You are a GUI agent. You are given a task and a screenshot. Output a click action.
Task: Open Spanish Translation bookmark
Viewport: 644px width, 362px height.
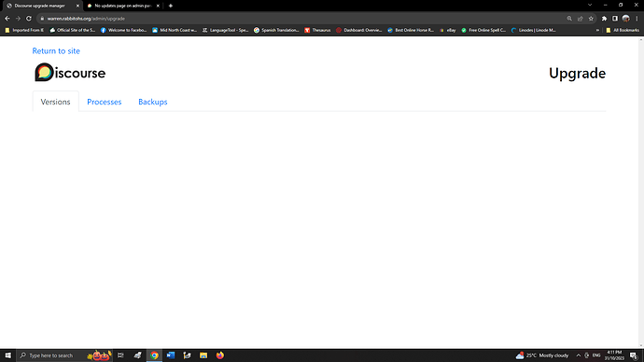coord(276,30)
